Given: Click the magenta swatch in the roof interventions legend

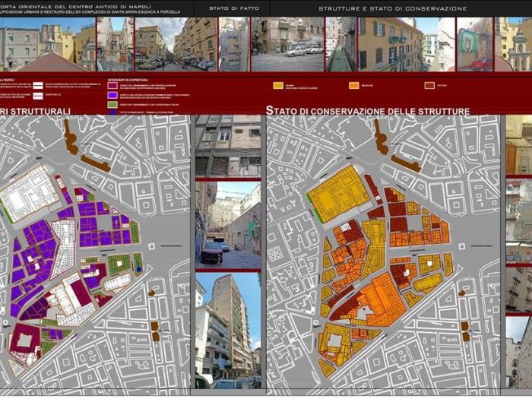Looking at the screenshot, I should [112, 85].
